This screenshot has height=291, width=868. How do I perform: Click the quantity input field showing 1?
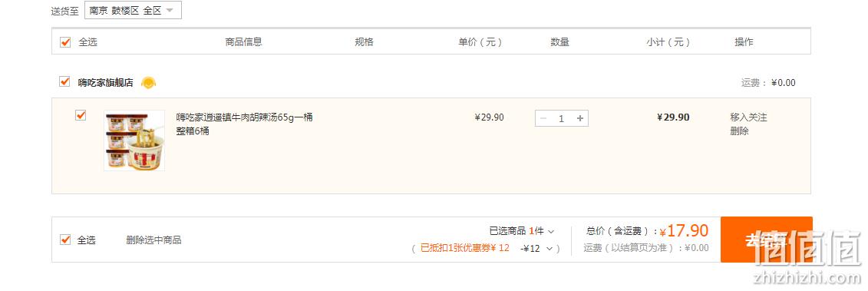pos(561,118)
